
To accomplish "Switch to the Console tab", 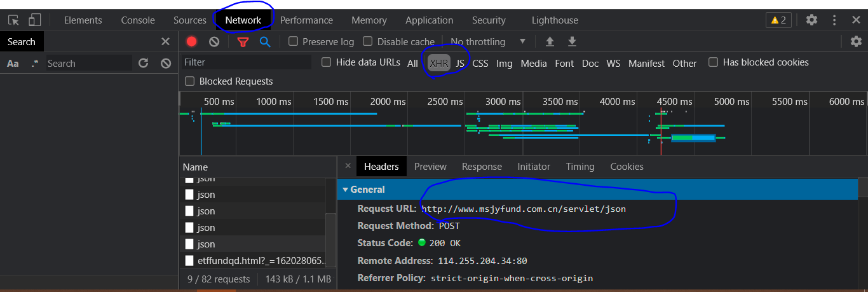I will coord(138,20).
